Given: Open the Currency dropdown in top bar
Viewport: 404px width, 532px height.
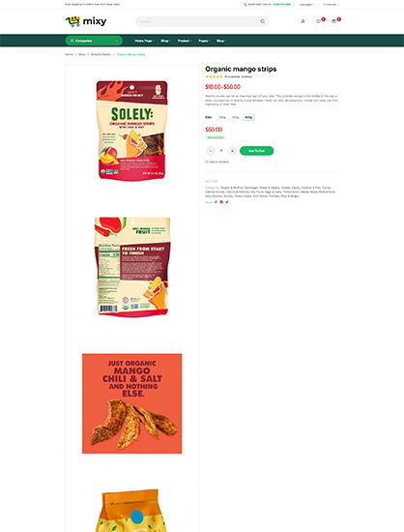Looking at the screenshot, I should coord(331,5).
